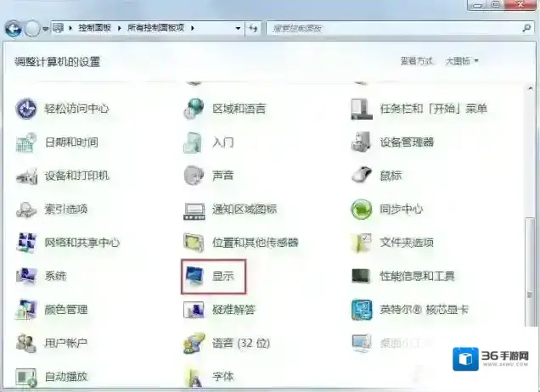Open the 任务栏和「开始」菜单 icon
The width and height of the screenshot is (540, 392).
[362, 109]
